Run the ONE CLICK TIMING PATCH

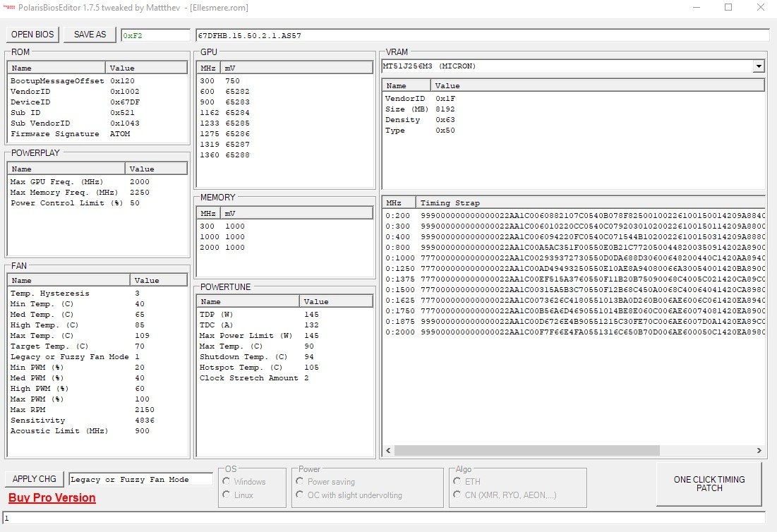[709, 484]
